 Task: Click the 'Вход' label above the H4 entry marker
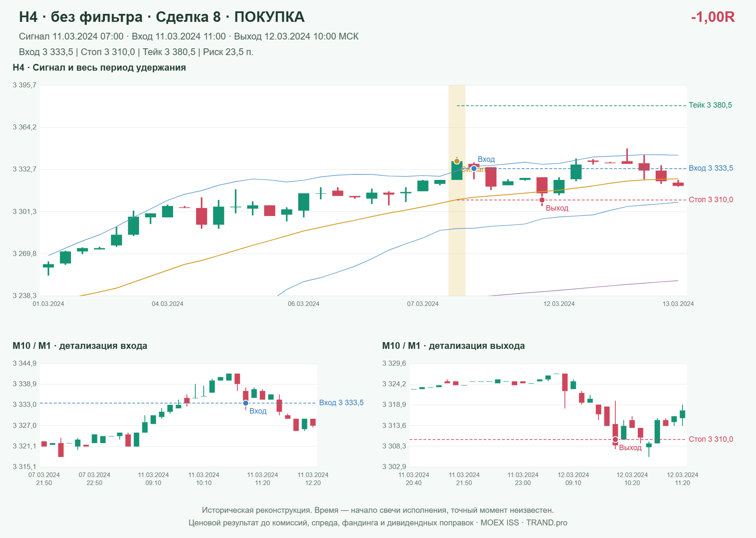(486, 159)
